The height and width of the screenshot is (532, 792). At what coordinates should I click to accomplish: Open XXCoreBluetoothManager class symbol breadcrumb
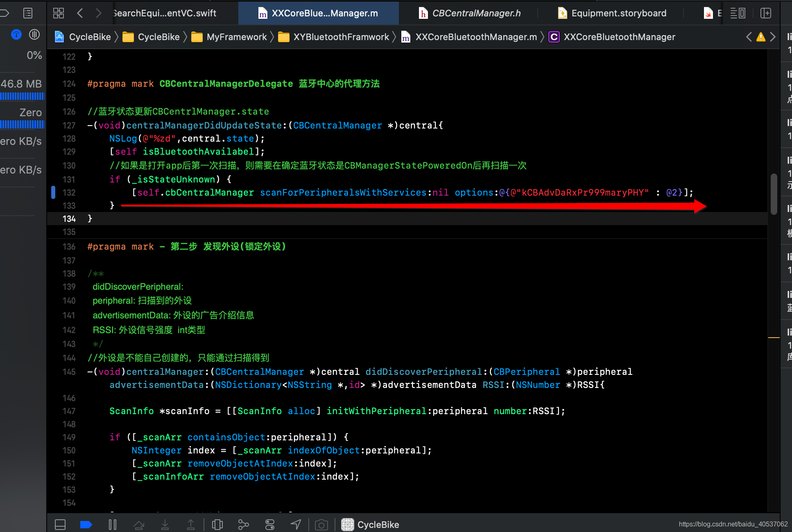[x=612, y=37]
